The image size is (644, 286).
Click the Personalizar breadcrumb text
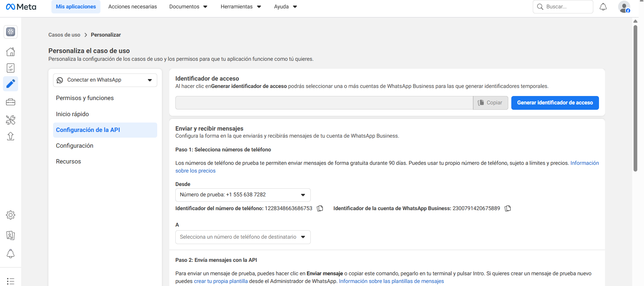coord(106,35)
